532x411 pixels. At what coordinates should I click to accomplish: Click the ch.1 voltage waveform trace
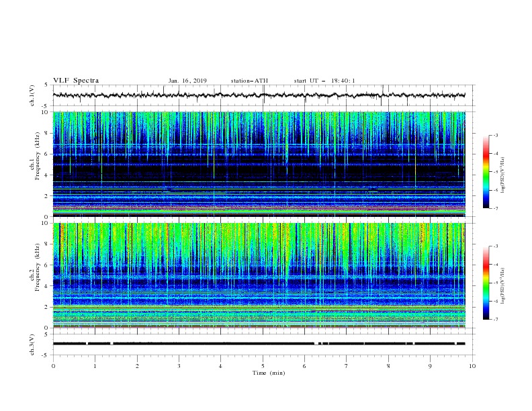point(259,95)
